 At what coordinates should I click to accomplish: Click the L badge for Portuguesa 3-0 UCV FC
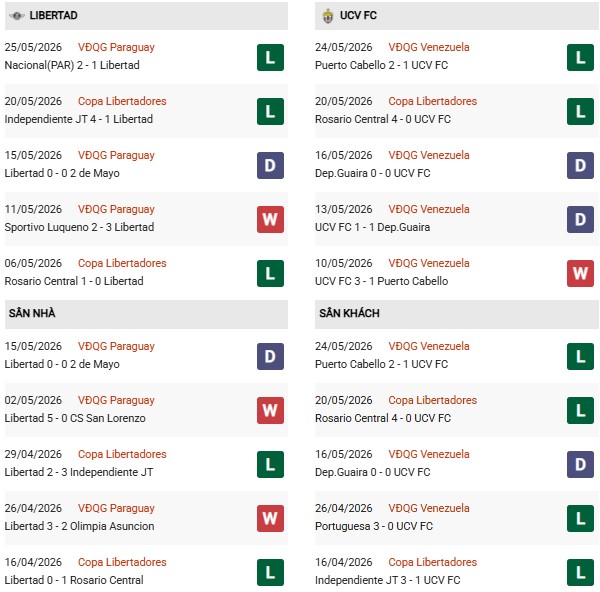pyautogui.click(x=580, y=518)
